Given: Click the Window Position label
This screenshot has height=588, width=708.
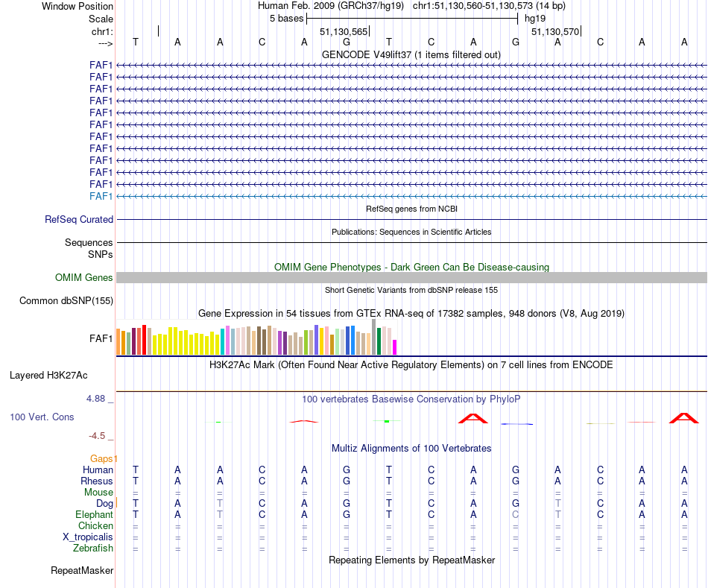Looking at the screenshot, I should pyautogui.click(x=78, y=6).
